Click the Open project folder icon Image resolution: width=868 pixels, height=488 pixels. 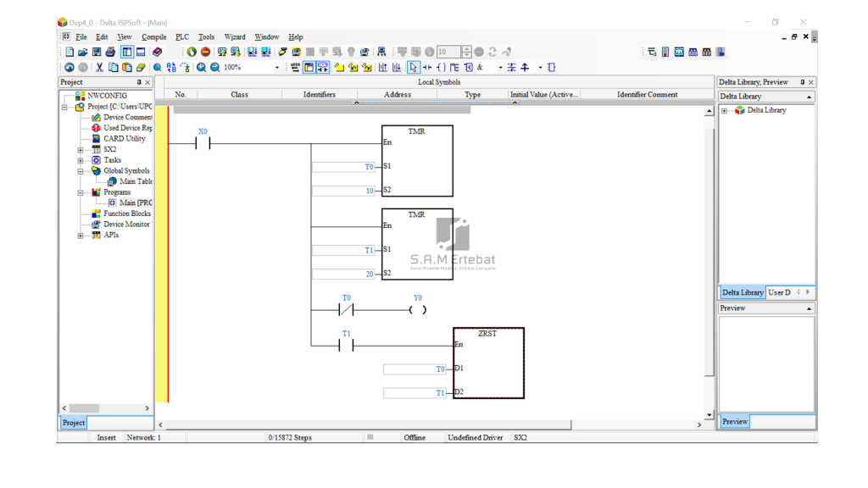pyautogui.click(x=83, y=53)
